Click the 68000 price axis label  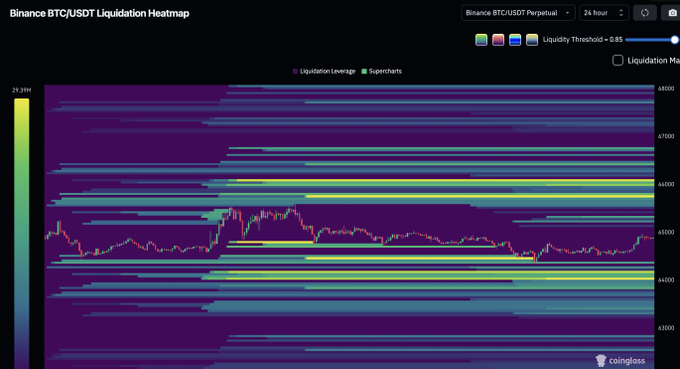(x=666, y=88)
